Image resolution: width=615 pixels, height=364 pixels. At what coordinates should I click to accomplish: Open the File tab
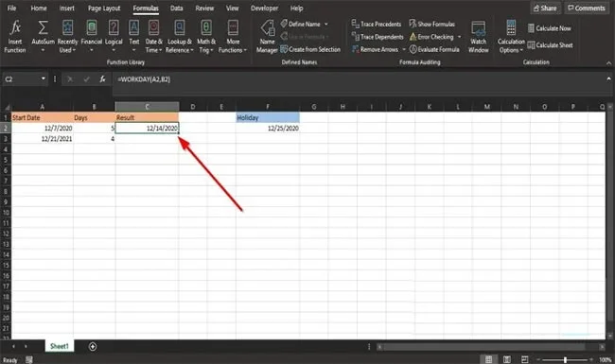11,8
